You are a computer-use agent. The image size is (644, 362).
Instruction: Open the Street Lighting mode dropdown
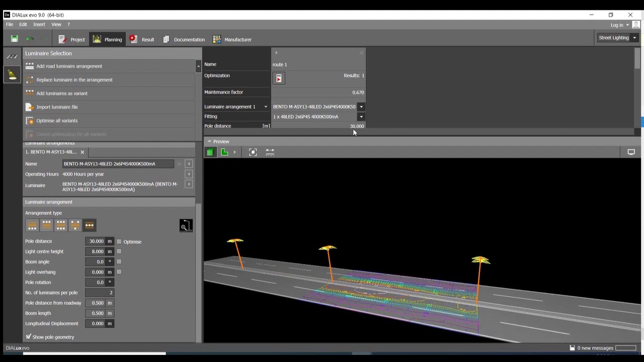(x=634, y=38)
